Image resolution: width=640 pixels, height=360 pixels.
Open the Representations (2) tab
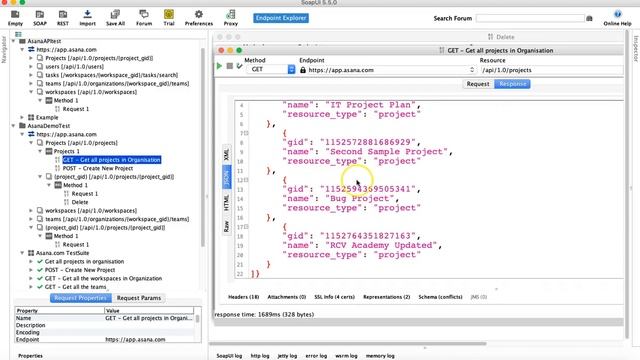386,297
